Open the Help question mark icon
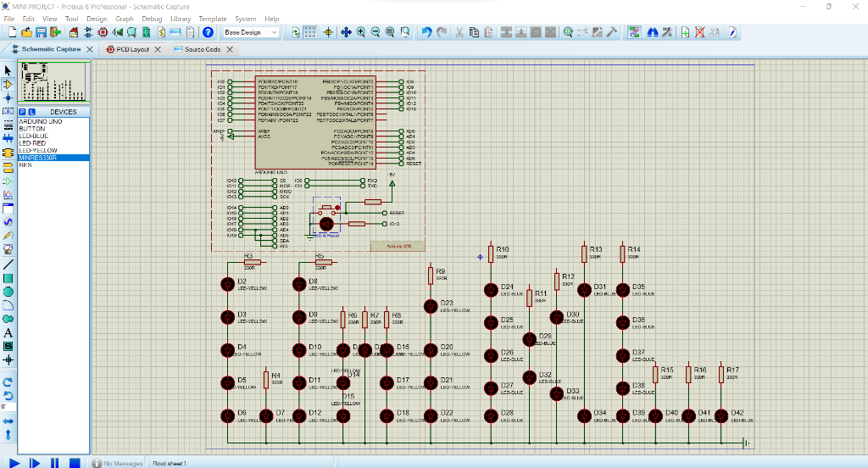The width and height of the screenshot is (868, 468). pyautogui.click(x=208, y=33)
